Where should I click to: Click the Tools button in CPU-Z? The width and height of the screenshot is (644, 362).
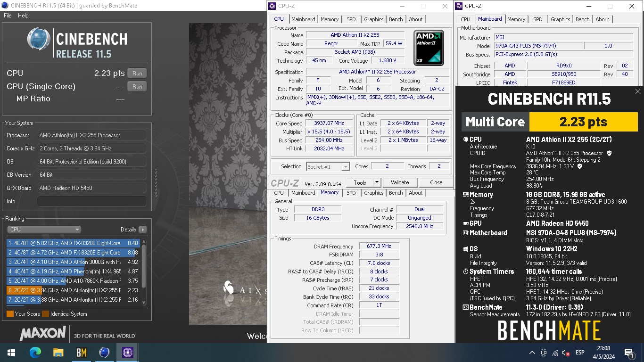tap(360, 182)
